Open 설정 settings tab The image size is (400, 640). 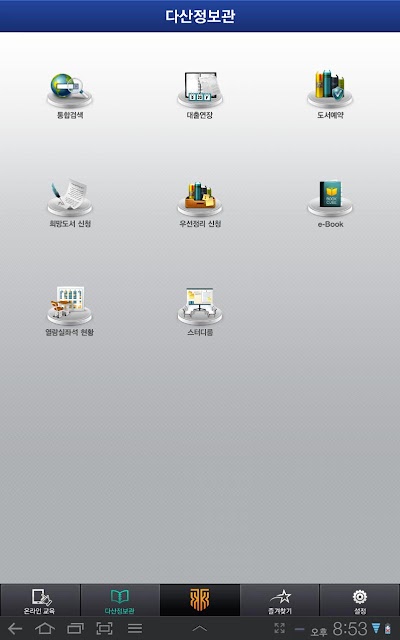(x=360, y=600)
